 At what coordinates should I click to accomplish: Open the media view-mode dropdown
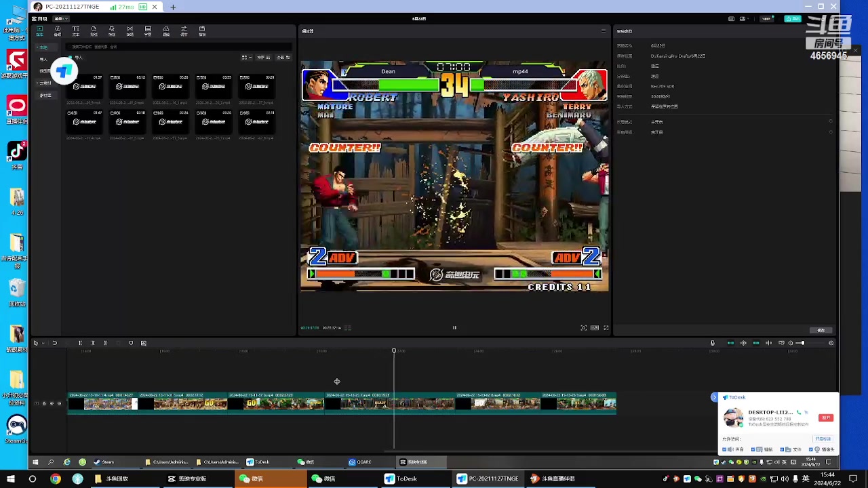[245, 58]
